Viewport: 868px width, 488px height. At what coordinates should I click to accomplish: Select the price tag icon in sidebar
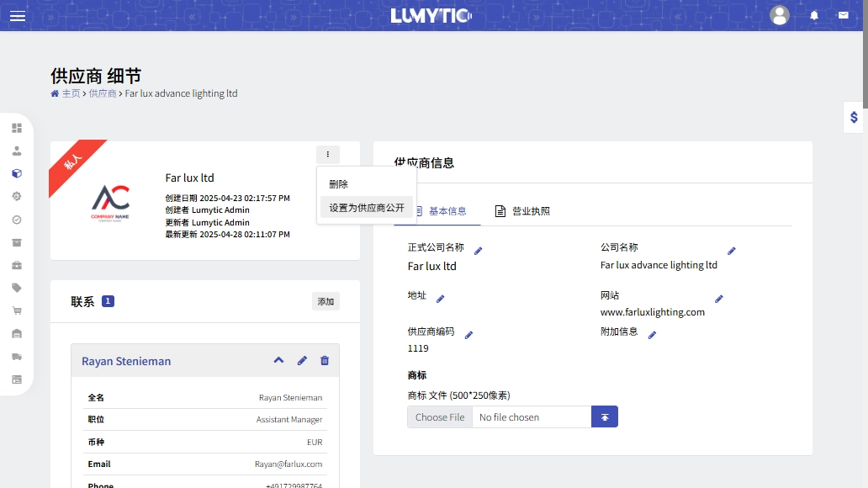(19, 287)
